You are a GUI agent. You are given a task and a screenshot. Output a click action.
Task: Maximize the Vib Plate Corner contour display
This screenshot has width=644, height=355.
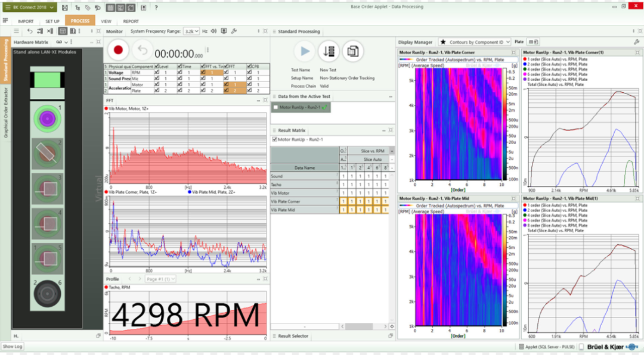pyautogui.click(x=514, y=52)
